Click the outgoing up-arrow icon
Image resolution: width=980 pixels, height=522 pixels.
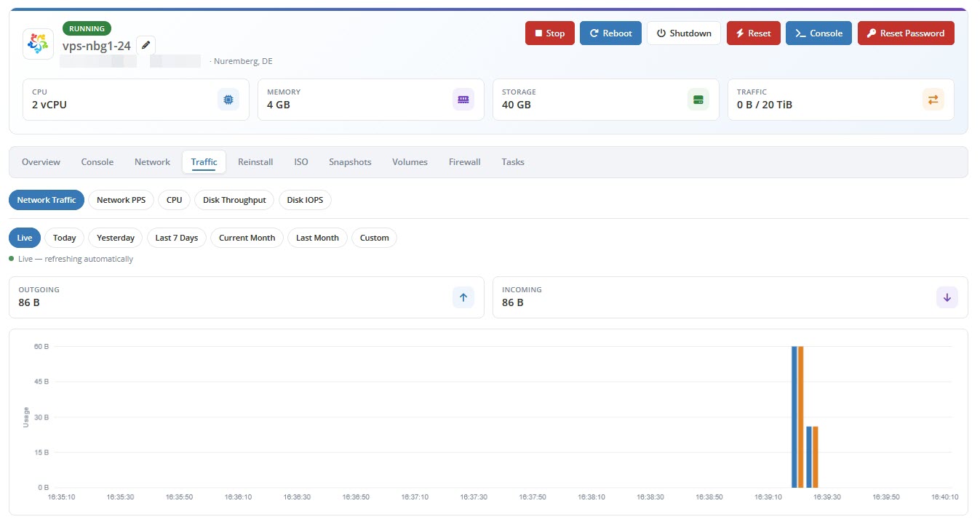[463, 297]
